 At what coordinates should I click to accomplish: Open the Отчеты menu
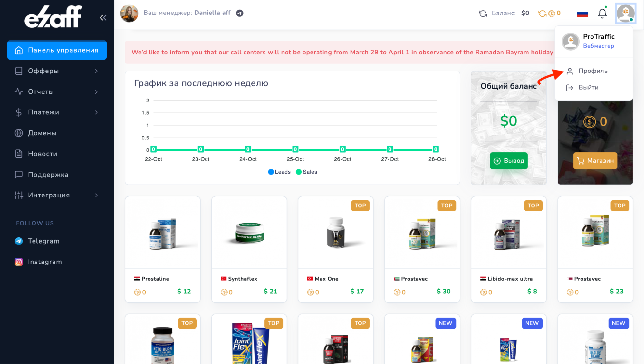pyautogui.click(x=57, y=91)
